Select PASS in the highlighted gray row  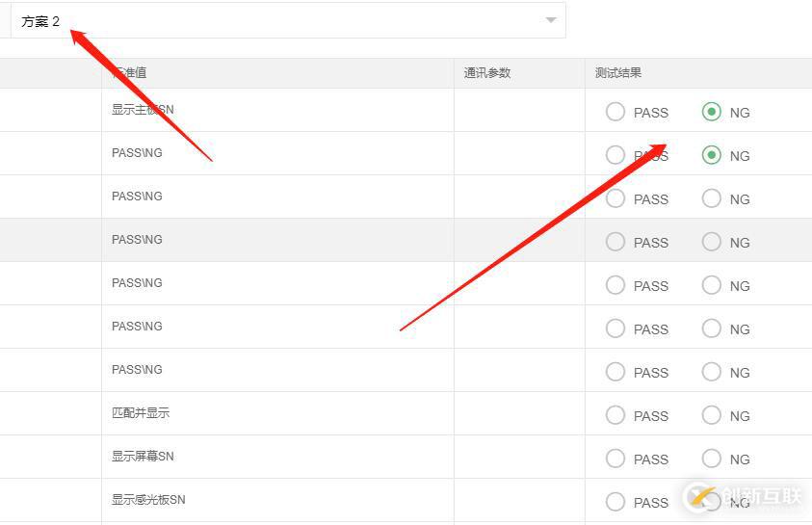[x=616, y=242]
